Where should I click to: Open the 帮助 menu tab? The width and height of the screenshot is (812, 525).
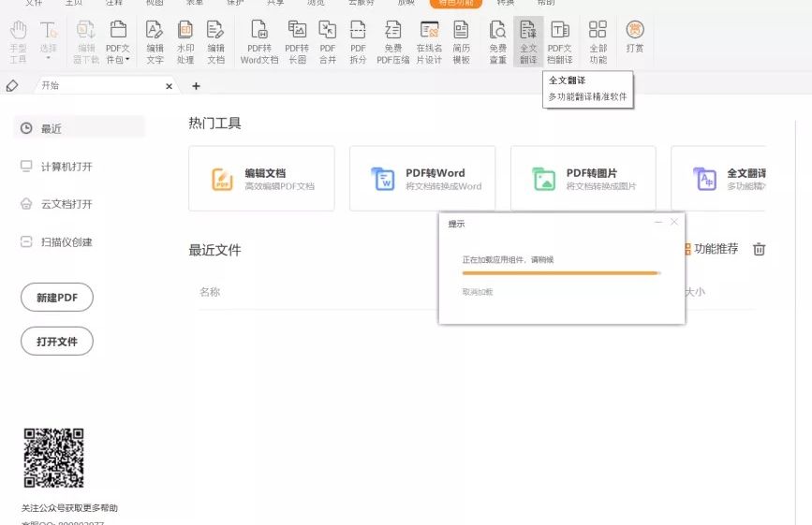click(546, 3)
